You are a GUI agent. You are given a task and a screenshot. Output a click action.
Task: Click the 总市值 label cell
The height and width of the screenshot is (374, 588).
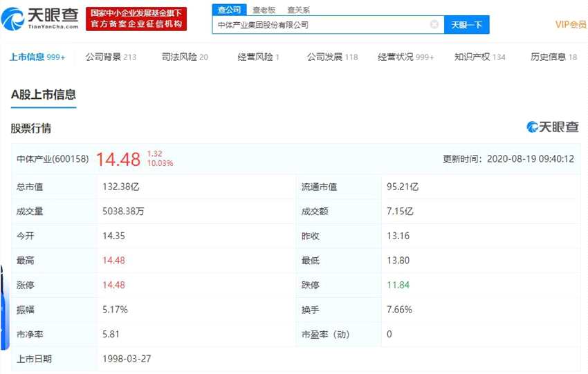(x=55, y=187)
